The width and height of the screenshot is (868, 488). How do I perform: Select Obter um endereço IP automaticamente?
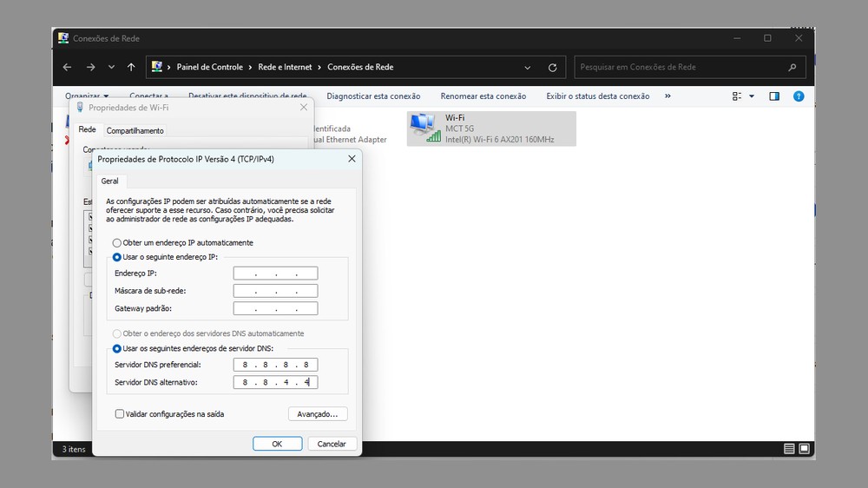pyautogui.click(x=117, y=243)
